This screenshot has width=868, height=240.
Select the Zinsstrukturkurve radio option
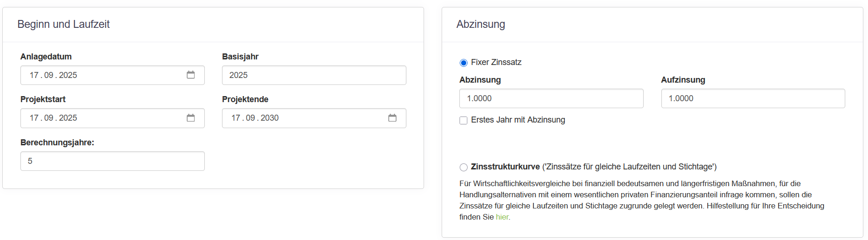click(x=463, y=167)
